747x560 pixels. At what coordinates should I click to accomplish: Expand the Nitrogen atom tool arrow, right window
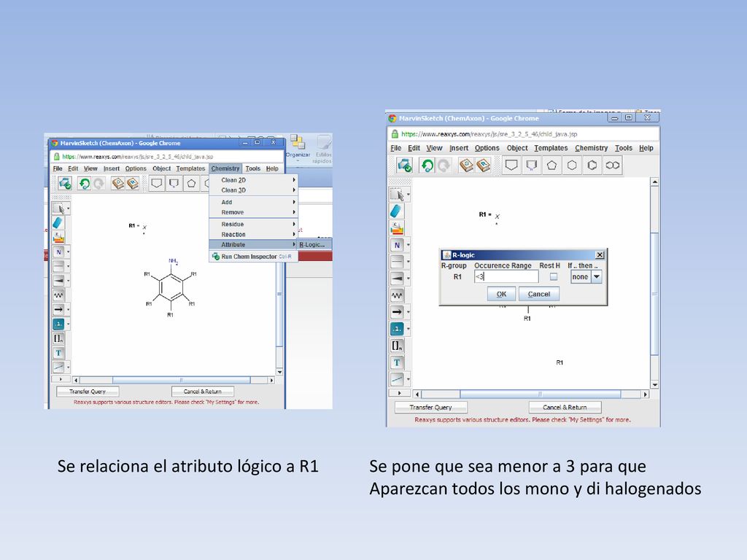pos(409,245)
